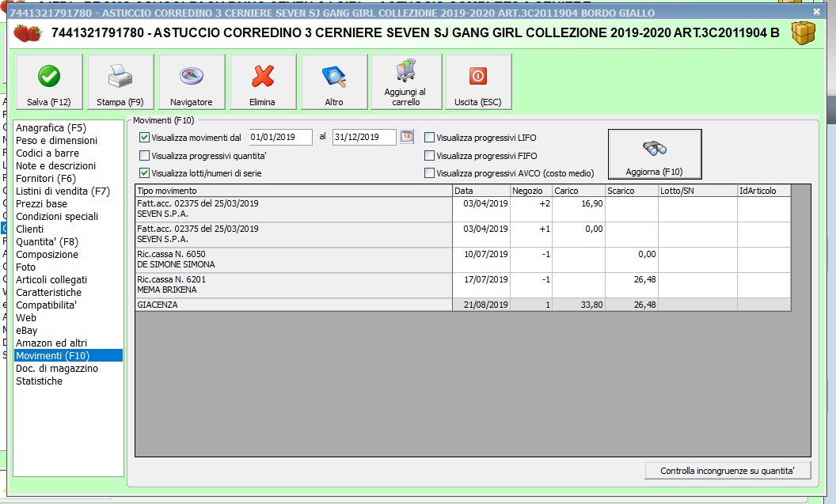Image resolution: width=836 pixels, height=504 pixels.
Task: Click the Salva (F12) green checkmark button
Action: click(x=50, y=82)
